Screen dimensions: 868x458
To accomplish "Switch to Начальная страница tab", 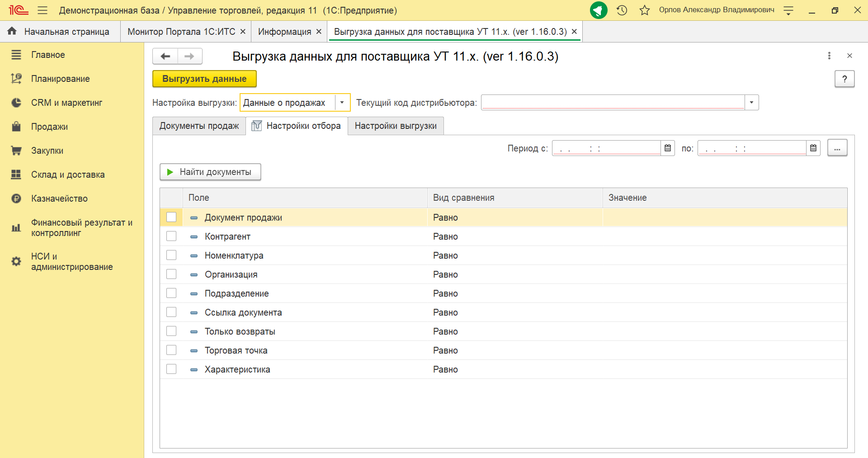I will point(60,32).
